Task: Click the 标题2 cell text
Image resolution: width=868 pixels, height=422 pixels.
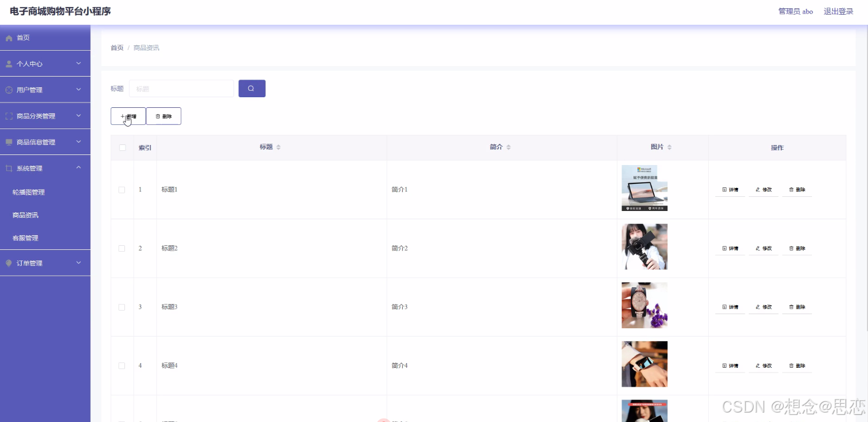Action: (169, 248)
